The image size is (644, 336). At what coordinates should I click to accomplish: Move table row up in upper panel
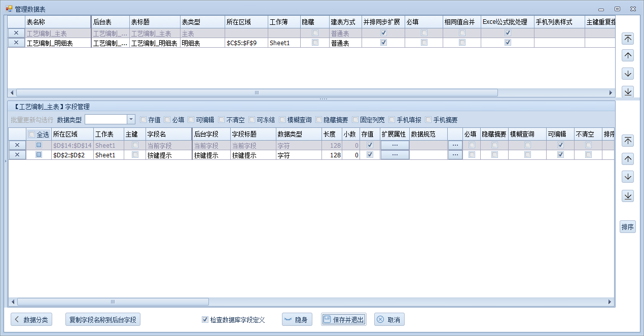tap(628, 56)
